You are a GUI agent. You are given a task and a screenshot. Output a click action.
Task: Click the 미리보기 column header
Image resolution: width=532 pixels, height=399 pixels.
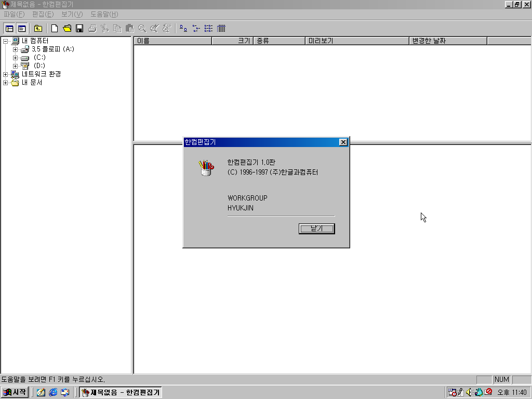[357, 41]
